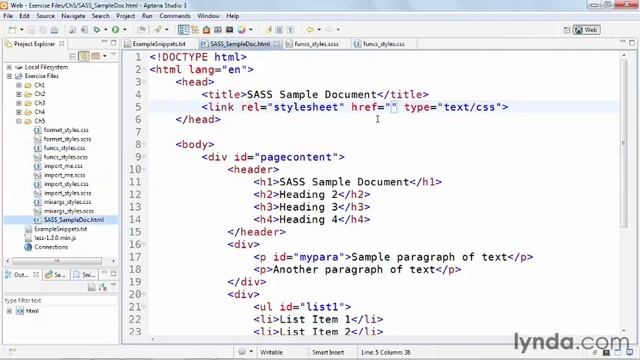Click inside the empty href quotes on line 5
The height and width of the screenshot is (360, 640).
pos(391,107)
